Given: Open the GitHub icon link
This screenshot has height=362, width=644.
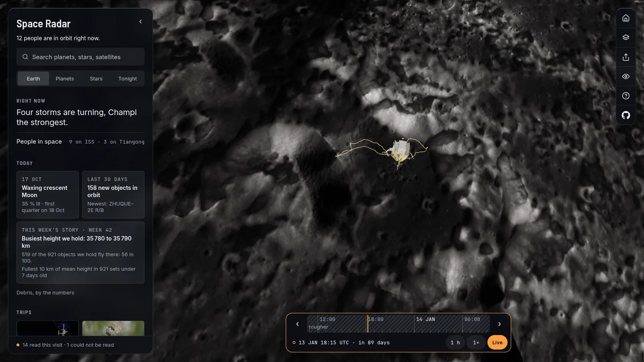Looking at the screenshot, I should [x=626, y=115].
